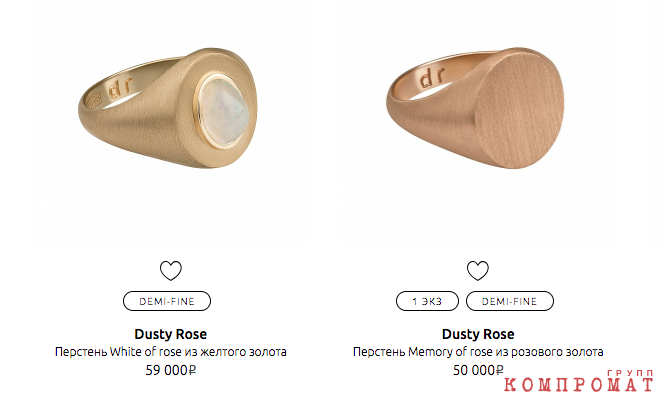Viewport: 664px width, 412px height.
Task: Open the yellow gold ring product image
Action: 168,108
